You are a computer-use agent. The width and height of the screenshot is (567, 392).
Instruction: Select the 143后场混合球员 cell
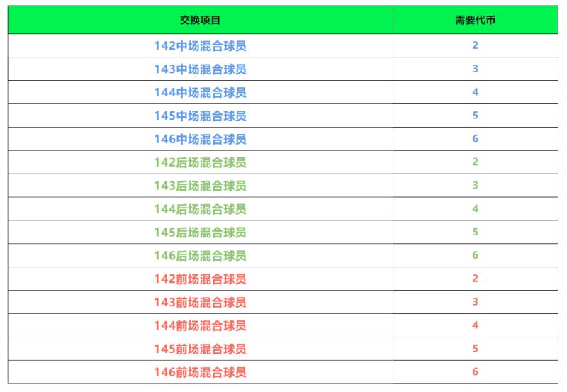[x=201, y=186]
